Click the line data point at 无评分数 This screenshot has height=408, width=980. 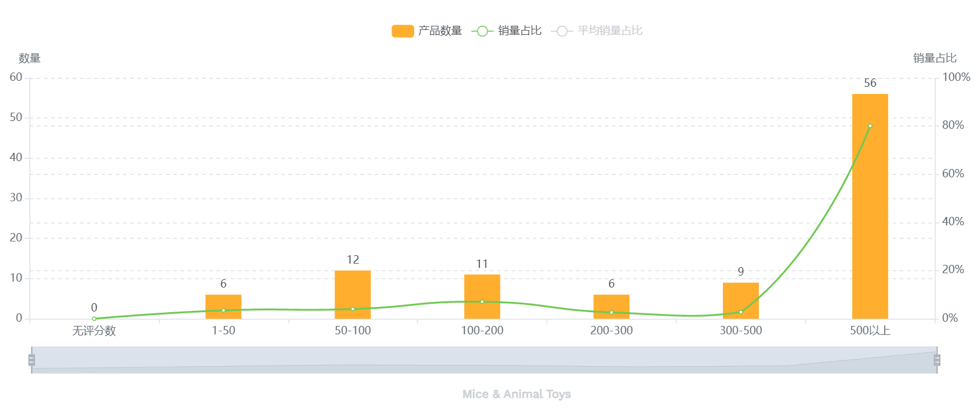coord(94,319)
